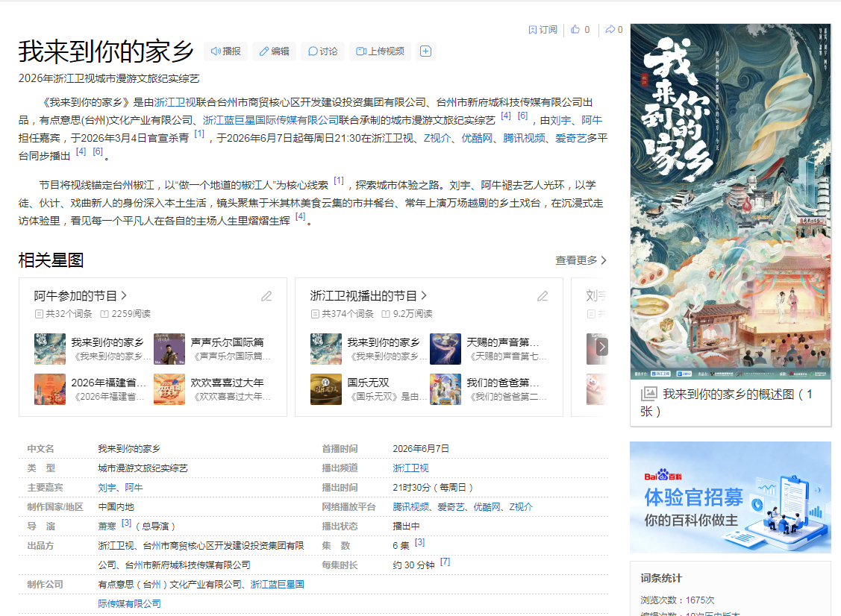841x616 pixels.
Task: Open 我来到你的家乡的概述图 caption link
Action: click(727, 403)
